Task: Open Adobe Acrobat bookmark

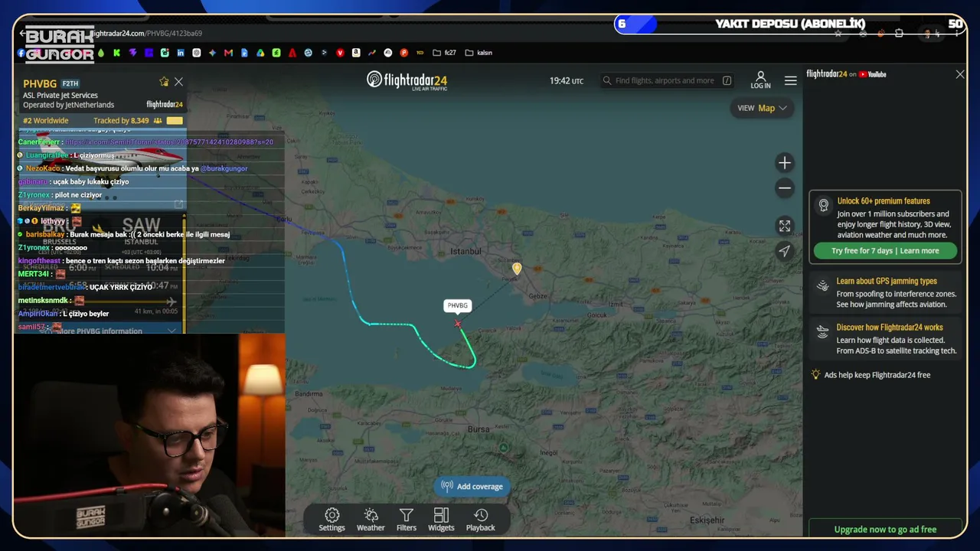Action: [292, 53]
